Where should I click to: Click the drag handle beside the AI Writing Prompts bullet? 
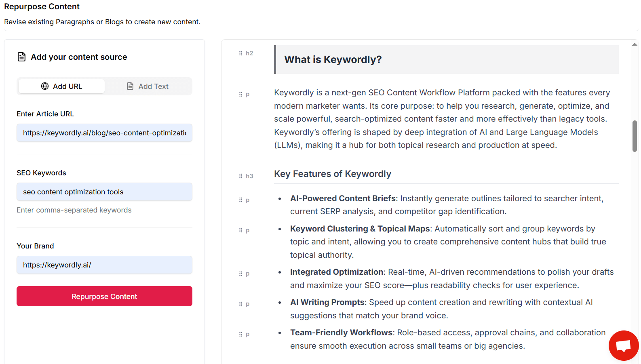[x=240, y=303]
